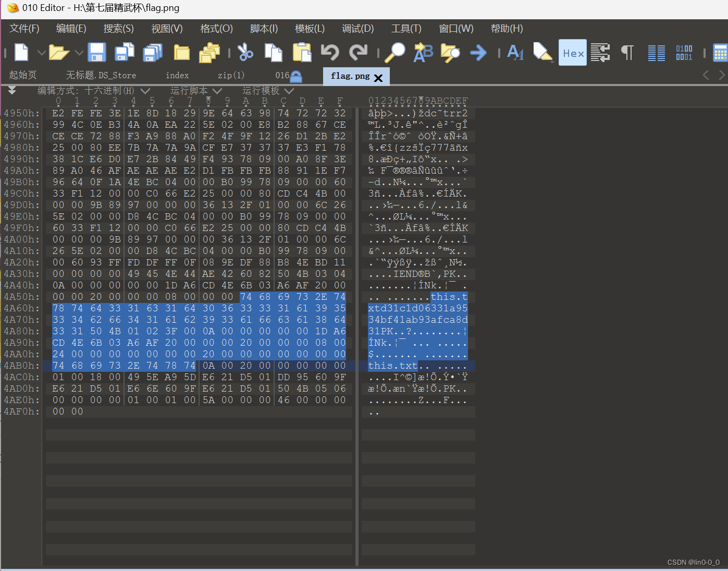728x571 pixels.
Task: Open the 搜索(S) menu
Action: [119, 29]
